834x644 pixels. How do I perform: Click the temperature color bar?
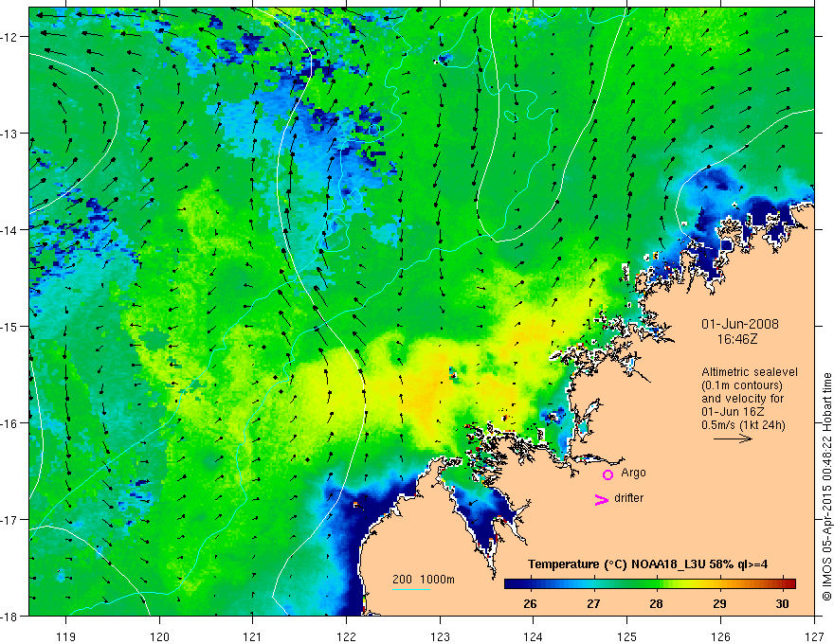pyautogui.click(x=650, y=584)
